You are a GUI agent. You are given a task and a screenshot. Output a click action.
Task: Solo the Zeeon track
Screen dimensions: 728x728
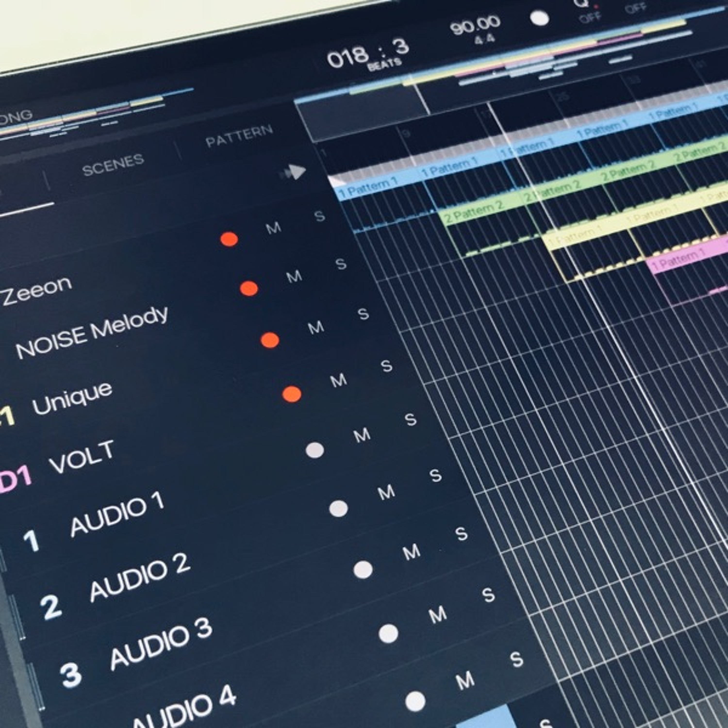click(x=320, y=216)
